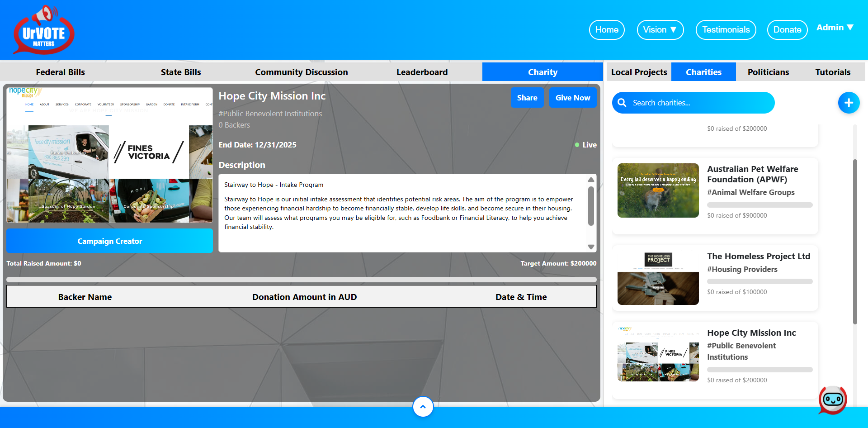Click Total Raised Amount: $0 label
The height and width of the screenshot is (428, 868).
[44, 263]
